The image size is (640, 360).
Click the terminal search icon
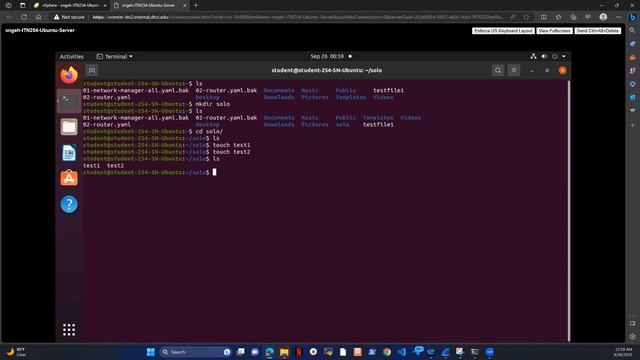[498, 70]
